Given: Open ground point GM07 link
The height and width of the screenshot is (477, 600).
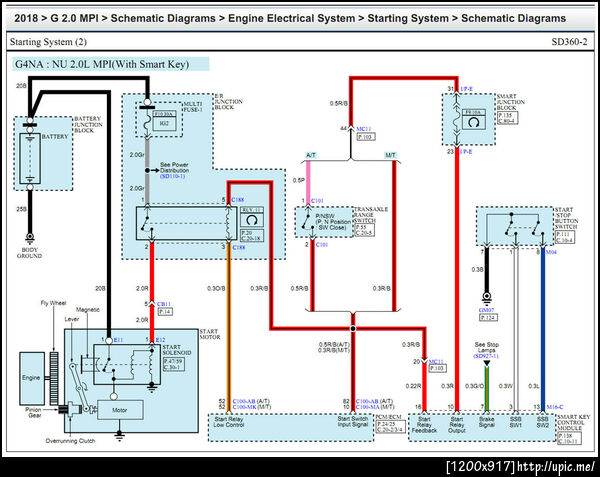Looking at the screenshot, I should [x=486, y=310].
